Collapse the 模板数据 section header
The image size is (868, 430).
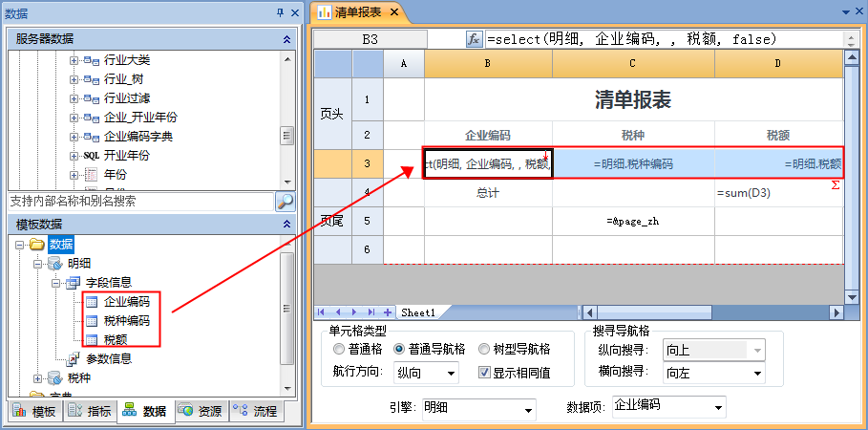(286, 224)
